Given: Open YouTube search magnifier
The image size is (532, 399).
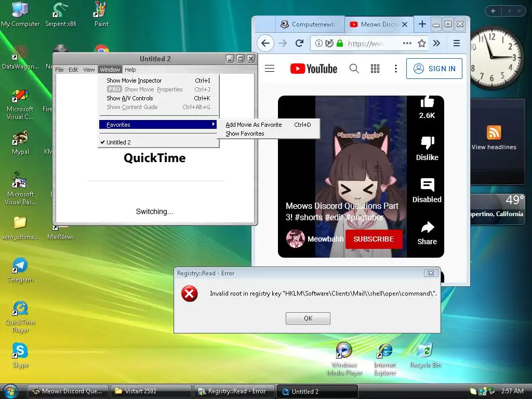Looking at the screenshot, I should (354, 69).
